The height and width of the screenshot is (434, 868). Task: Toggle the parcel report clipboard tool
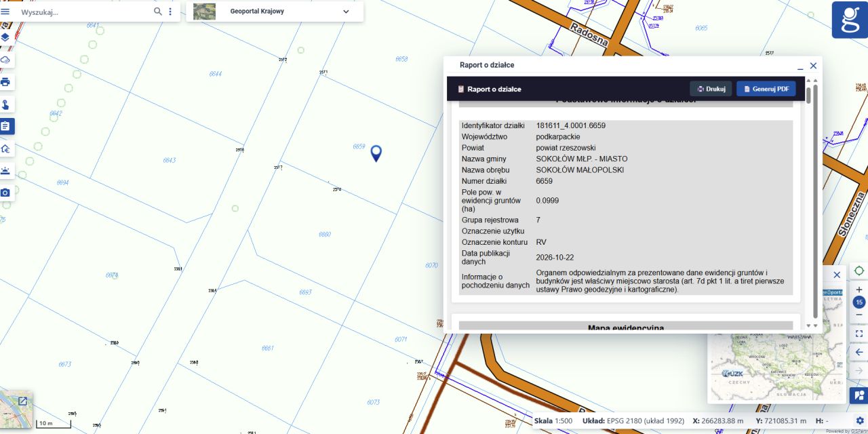click(x=5, y=126)
